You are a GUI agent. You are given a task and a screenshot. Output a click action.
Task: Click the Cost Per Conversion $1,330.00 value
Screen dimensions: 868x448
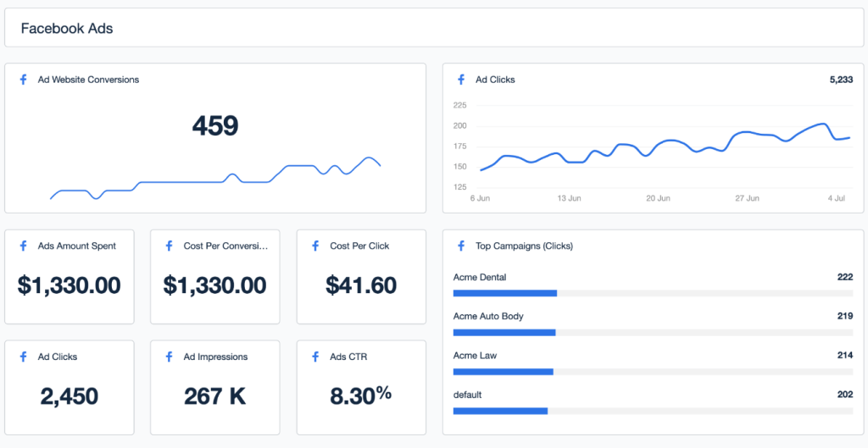click(214, 285)
